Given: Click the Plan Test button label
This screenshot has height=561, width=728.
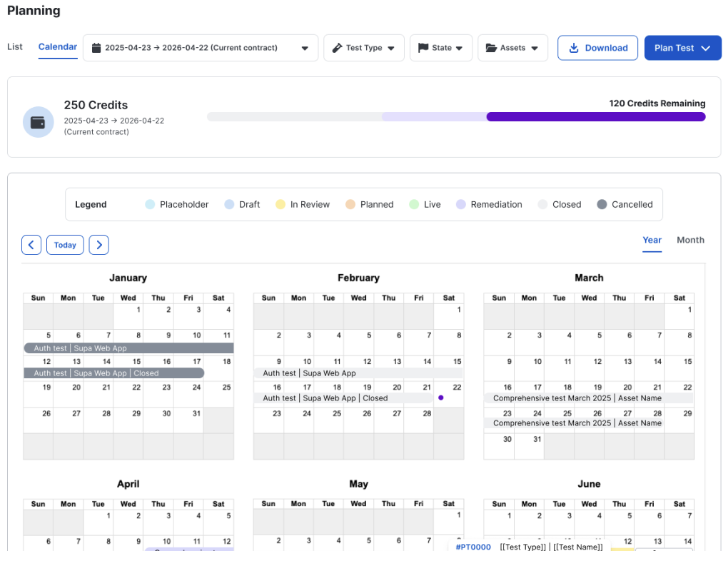Looking at the screenshot, I should 674,48.
